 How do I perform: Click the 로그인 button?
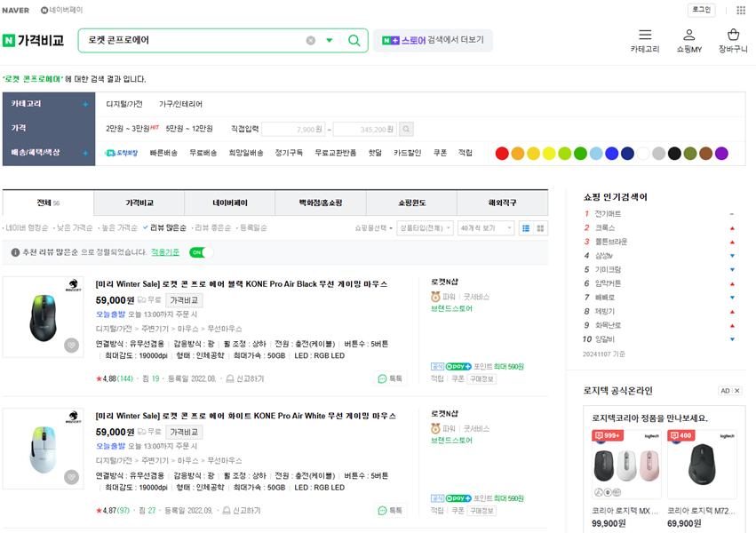(x=701, y=10)
